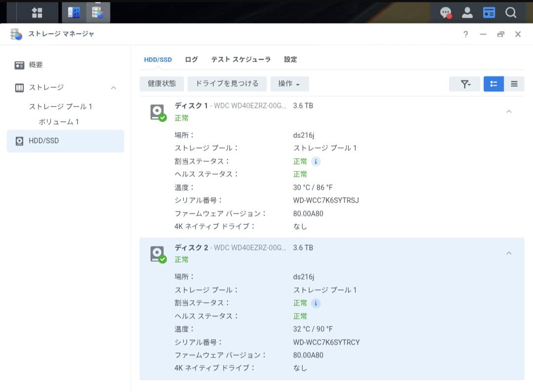Click the info icon beside disk 1 割当ステータス

315,161
